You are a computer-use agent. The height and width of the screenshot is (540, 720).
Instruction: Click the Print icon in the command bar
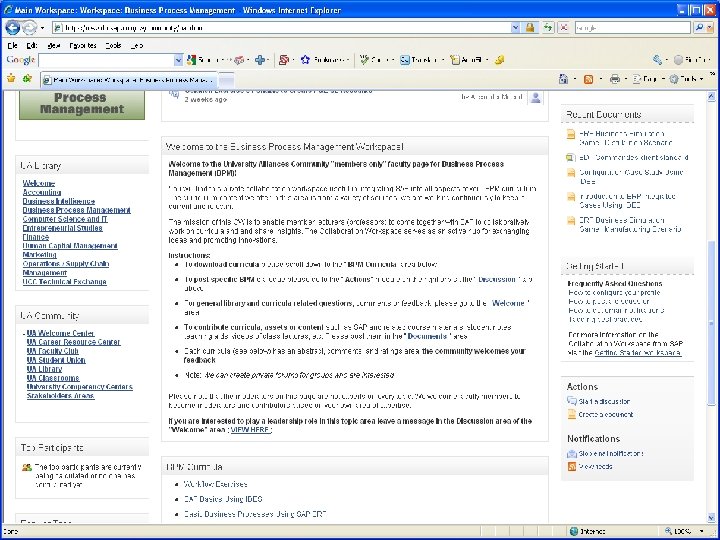(x=614, y=79)
